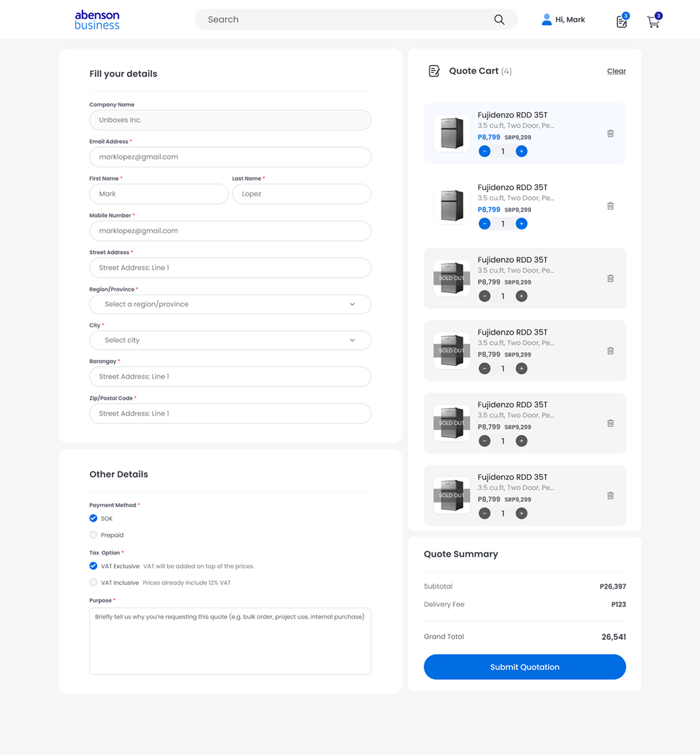Viewport: 700px width, 755px height.
Task: Clear the quote cart using the Clear link
Action: point(616,71)
